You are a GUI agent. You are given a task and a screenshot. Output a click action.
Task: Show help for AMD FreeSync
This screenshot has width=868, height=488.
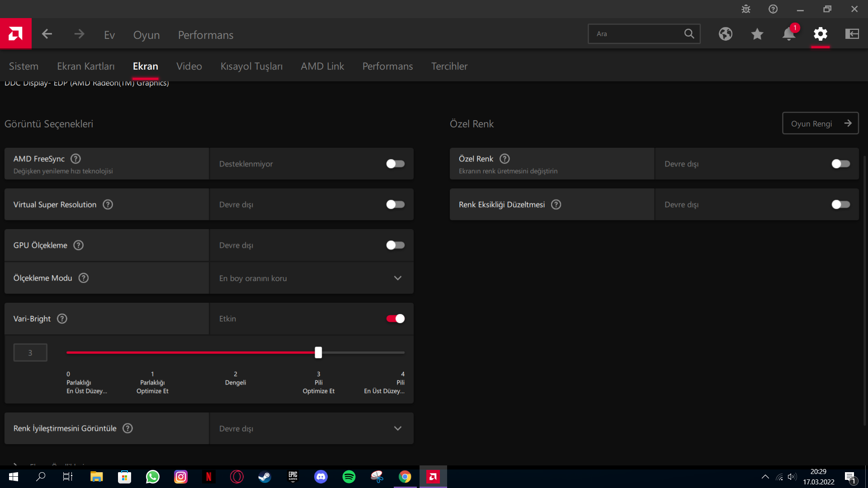76,159
